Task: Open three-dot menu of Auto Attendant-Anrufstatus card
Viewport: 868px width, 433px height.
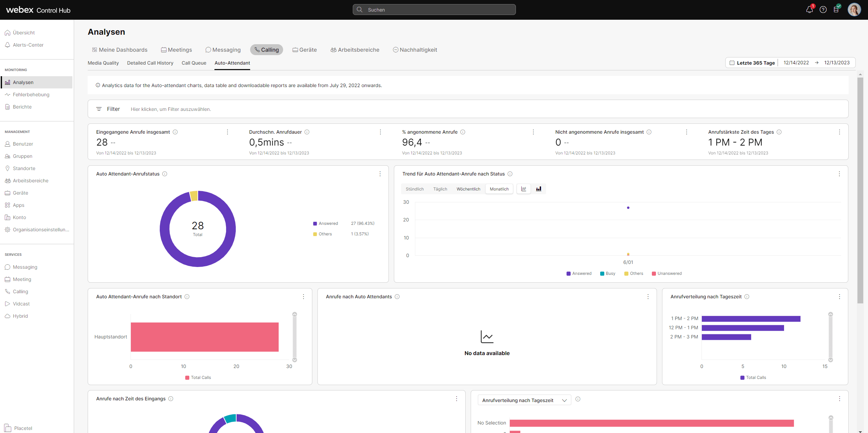Action: pos(380,174)
